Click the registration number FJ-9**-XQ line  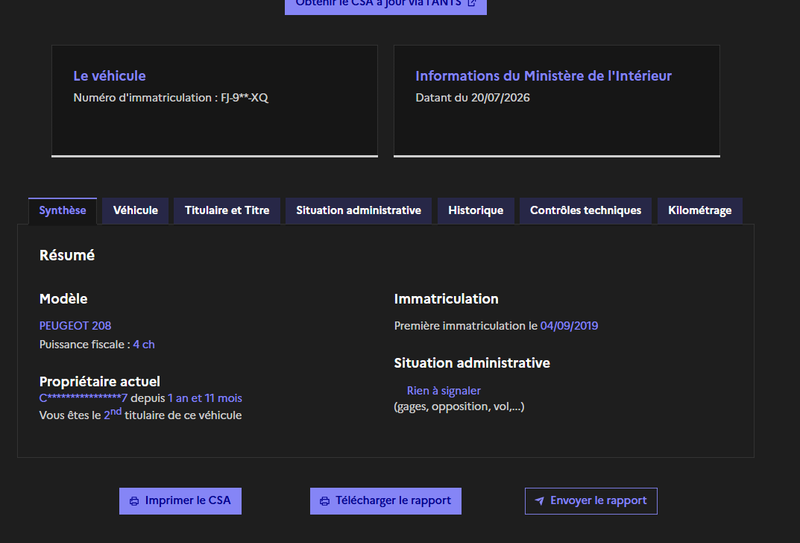click(x=170, y=97)
